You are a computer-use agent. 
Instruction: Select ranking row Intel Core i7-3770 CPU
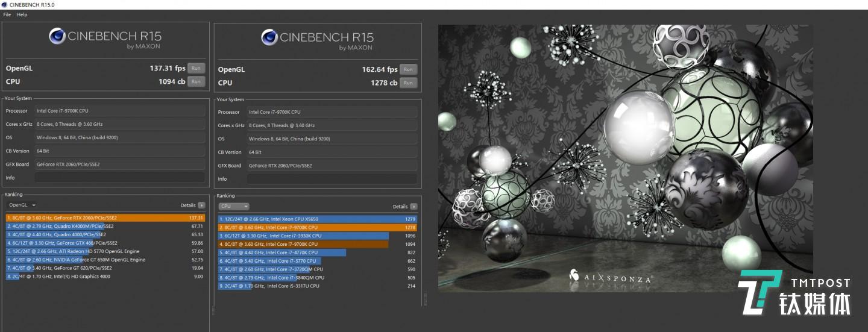318,261
